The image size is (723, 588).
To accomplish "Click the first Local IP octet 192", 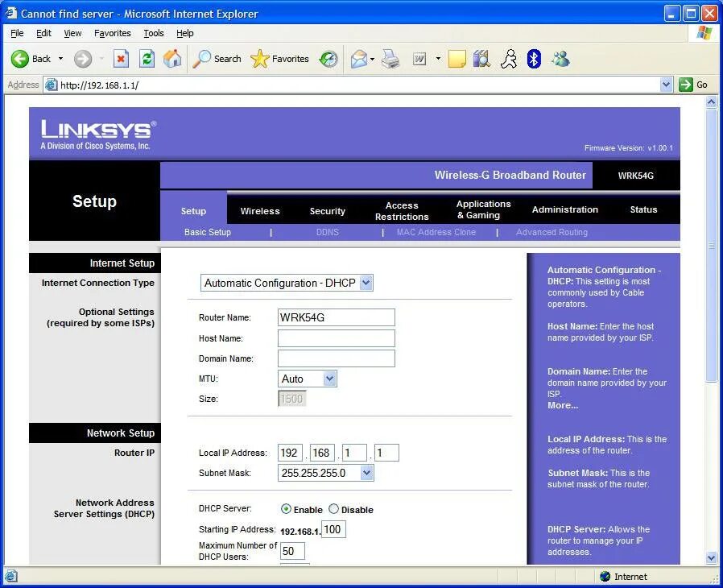I will [290, 453].
